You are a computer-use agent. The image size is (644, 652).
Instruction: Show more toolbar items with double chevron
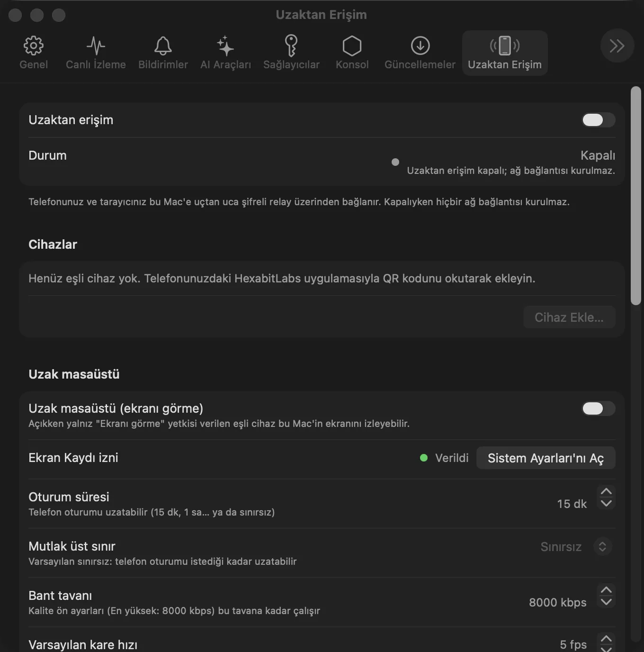click(617, 46)
